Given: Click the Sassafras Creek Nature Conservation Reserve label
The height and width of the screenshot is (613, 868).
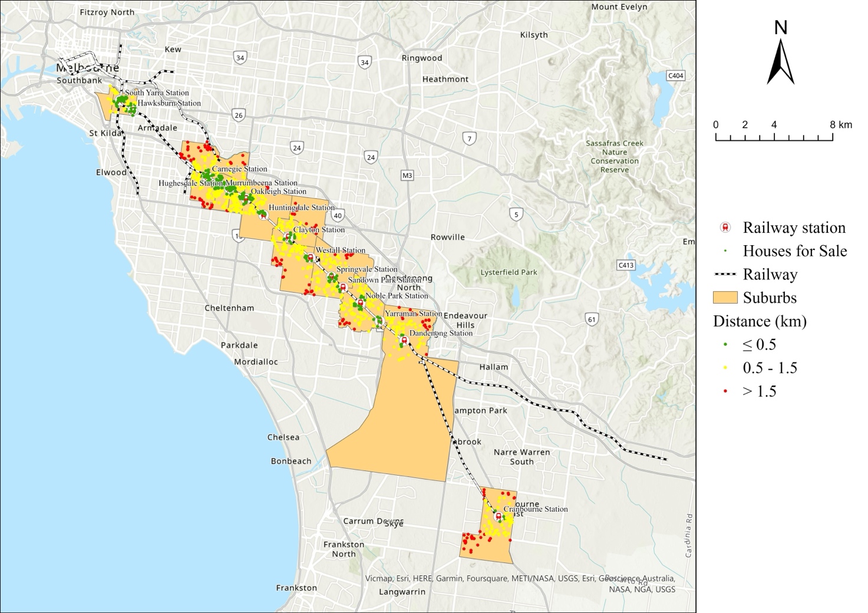Looking at the screenshot, I should click(x=615, y=156).
